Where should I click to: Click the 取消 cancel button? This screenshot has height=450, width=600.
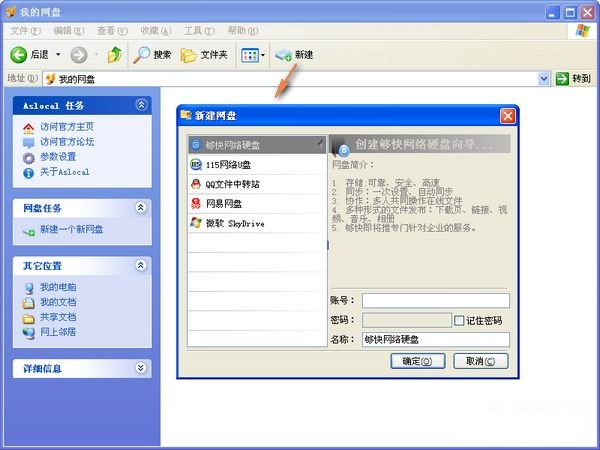tap(481, 361)
